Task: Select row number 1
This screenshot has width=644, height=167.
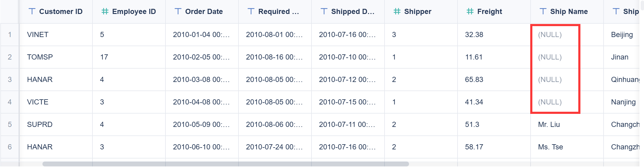Action: [10, 35]
